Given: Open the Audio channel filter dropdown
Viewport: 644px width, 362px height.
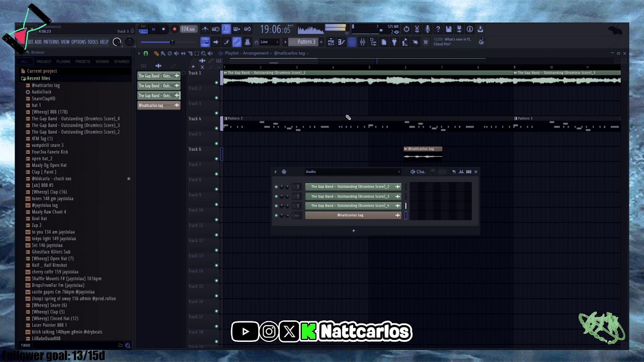Looking at the screenshot, I should 352,172.
